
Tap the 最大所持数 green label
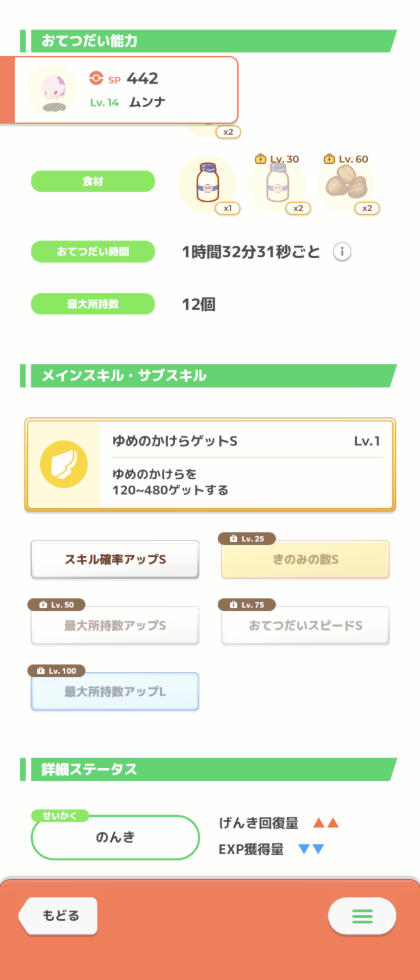pos(93,304)
